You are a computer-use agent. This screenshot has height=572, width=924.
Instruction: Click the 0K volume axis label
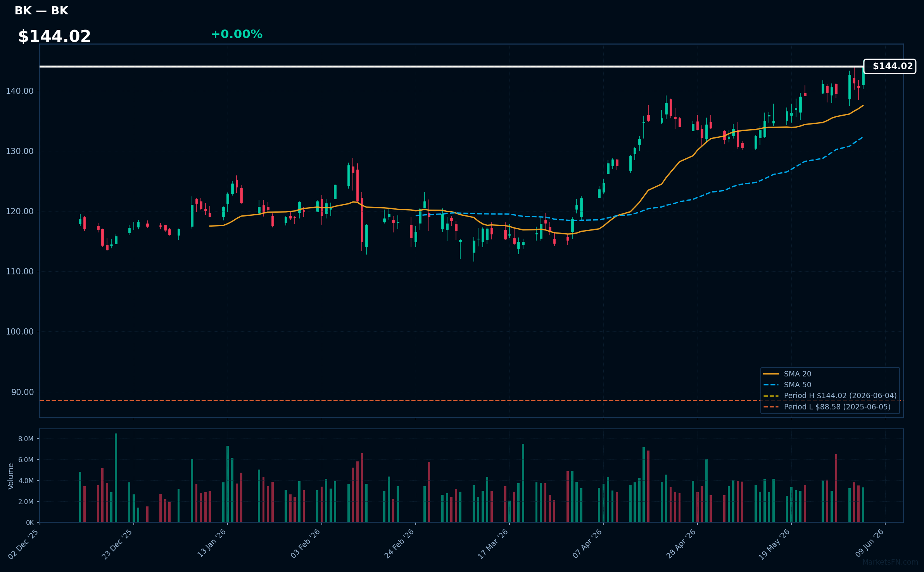30,523
